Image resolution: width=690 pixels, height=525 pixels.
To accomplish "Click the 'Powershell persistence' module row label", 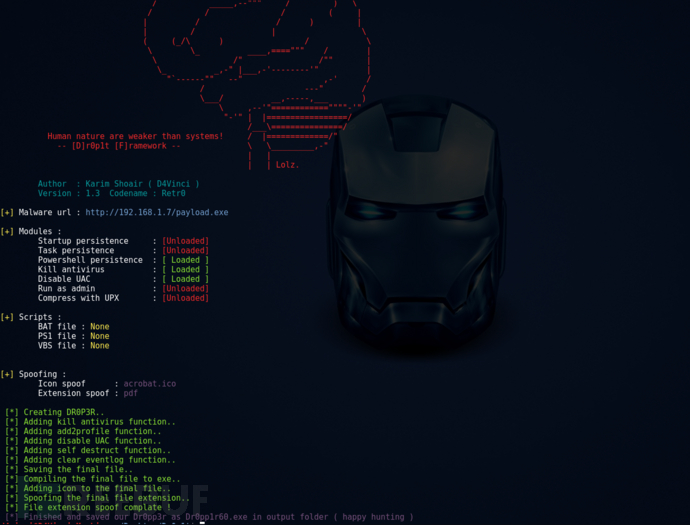I will pos(90,260).
